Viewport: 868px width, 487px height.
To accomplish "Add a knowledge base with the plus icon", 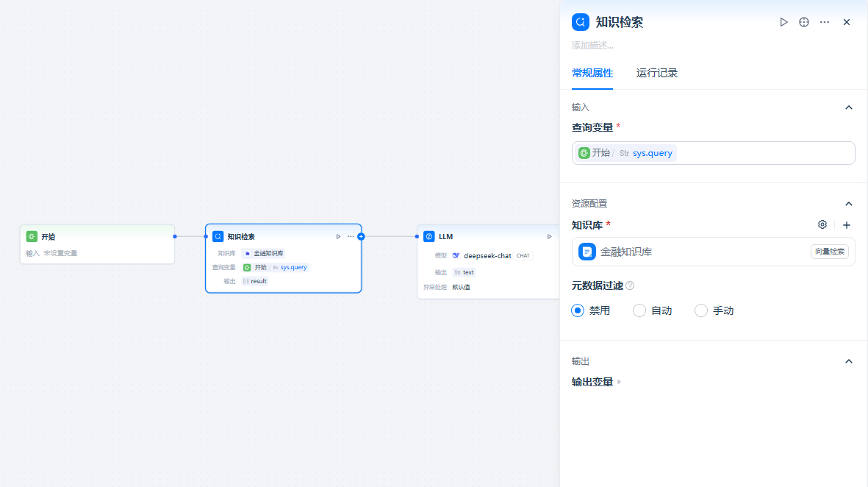I will (x=846, y=225).
